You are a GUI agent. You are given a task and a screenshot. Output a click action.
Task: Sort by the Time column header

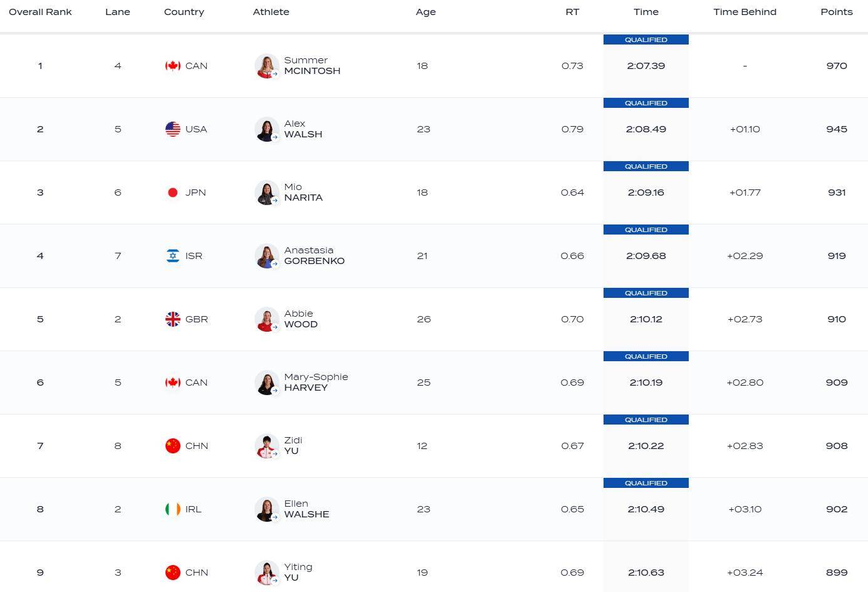(646, 12)
